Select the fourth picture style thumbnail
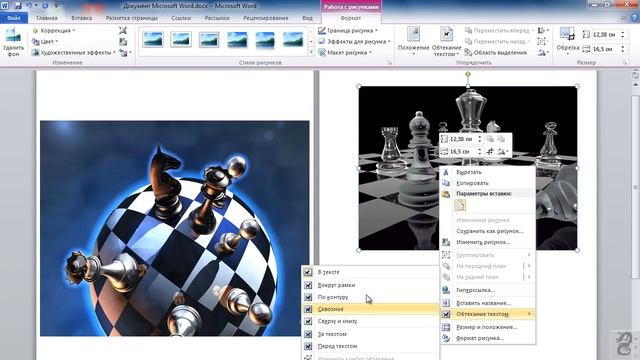Screen dimensions: 640x360 237,40
